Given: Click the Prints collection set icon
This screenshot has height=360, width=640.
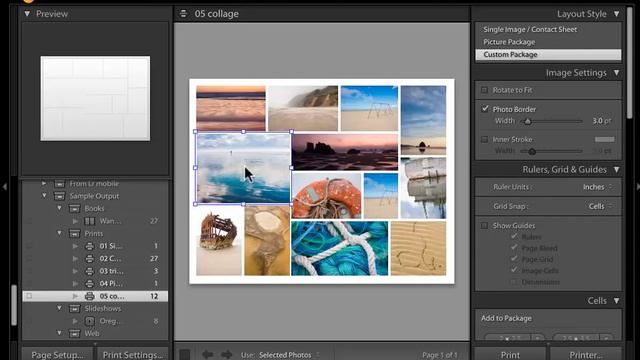Looking at the screenshot, I should pos(75,233).
